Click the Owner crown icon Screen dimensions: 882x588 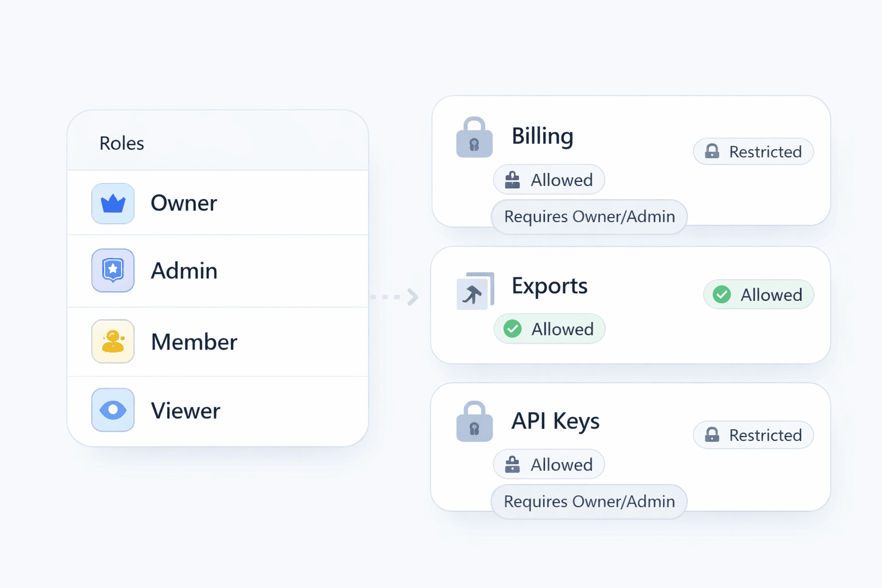pos(113,204)
